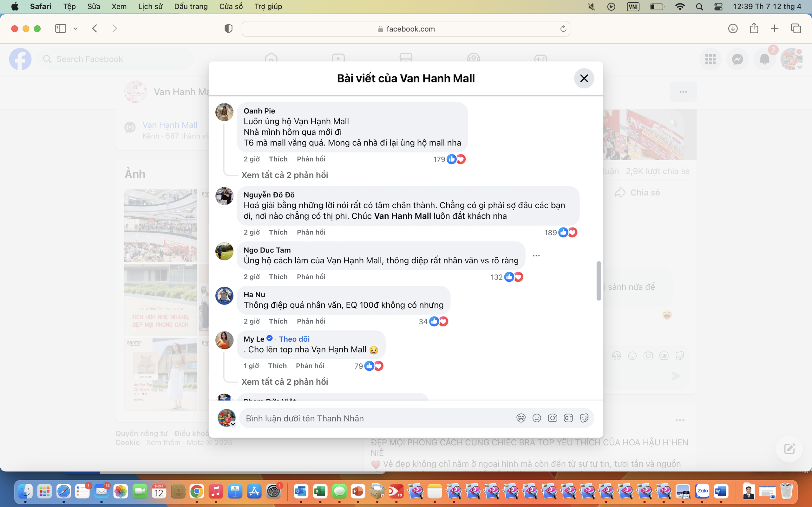Follow My Le with the Theo dõi link
812x507 pixels.
294,339
